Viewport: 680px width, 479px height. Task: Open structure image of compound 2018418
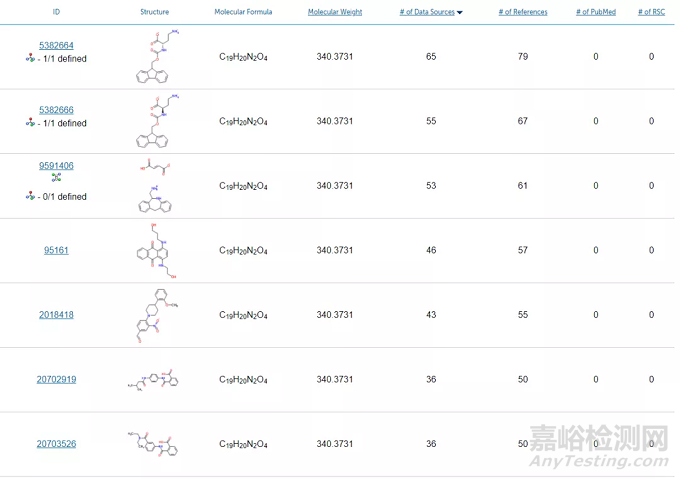155,314
